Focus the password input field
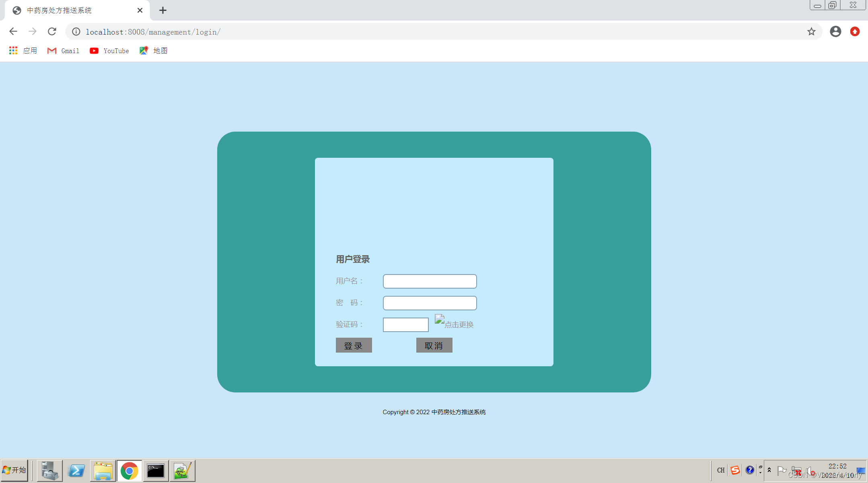 click(430, 303)
